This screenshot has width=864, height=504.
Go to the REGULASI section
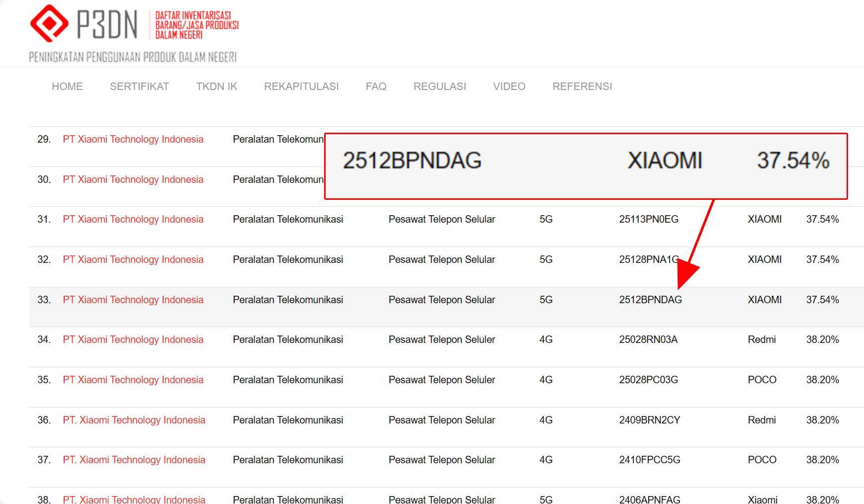point(440,86)
